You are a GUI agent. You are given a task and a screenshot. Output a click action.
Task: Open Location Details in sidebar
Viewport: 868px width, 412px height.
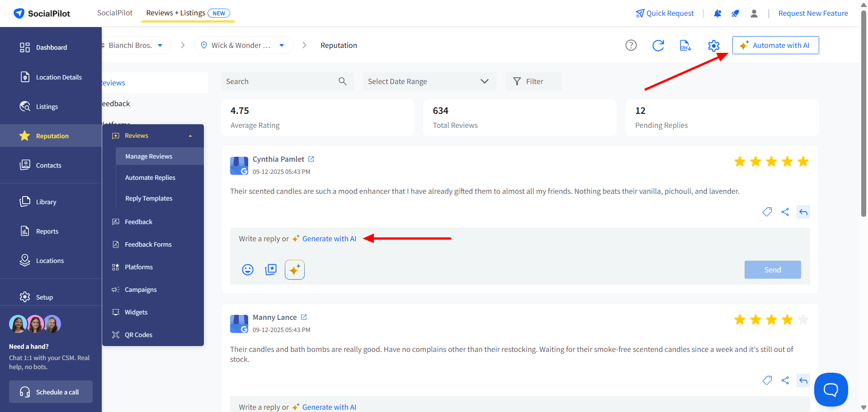coord(51,77)
